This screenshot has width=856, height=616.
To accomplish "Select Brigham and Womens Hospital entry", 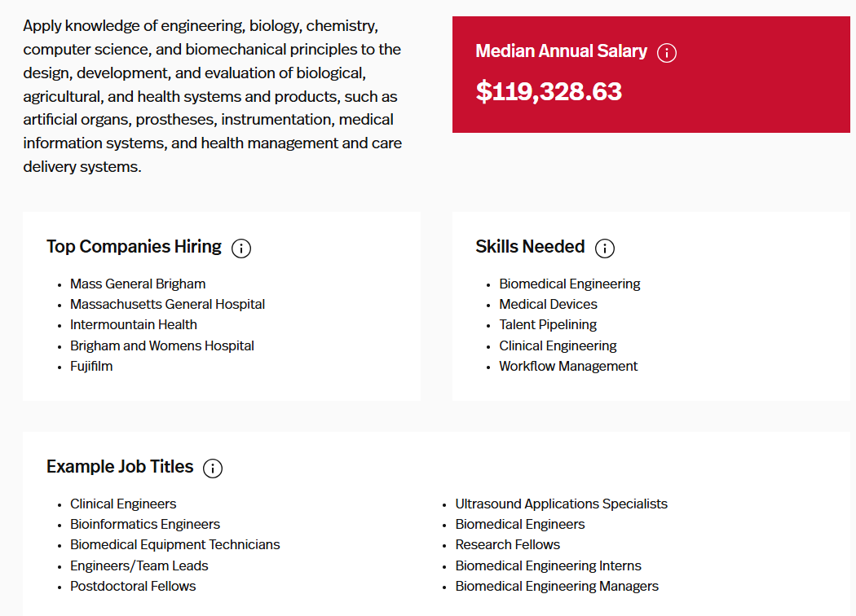I will click(162, 345).
